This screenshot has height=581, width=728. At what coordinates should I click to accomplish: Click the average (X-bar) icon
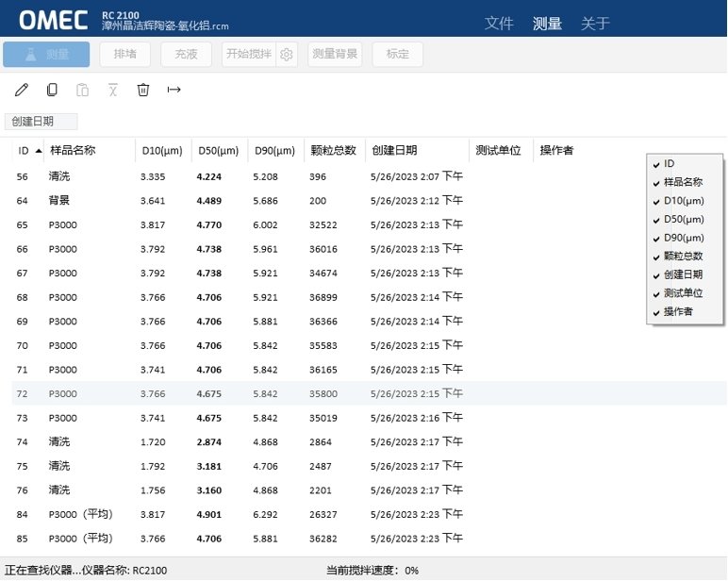[113, 90]
